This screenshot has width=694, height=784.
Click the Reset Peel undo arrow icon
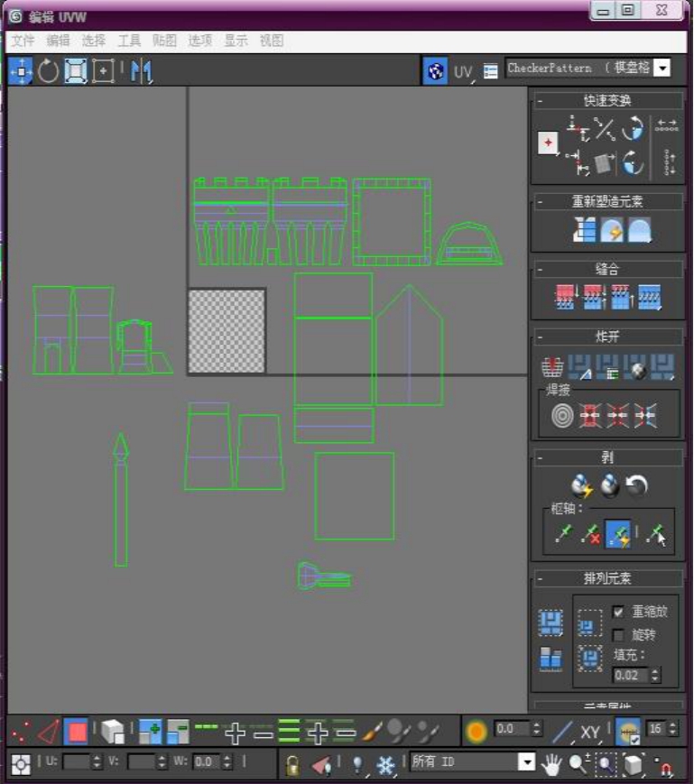(x=637, y=485)
